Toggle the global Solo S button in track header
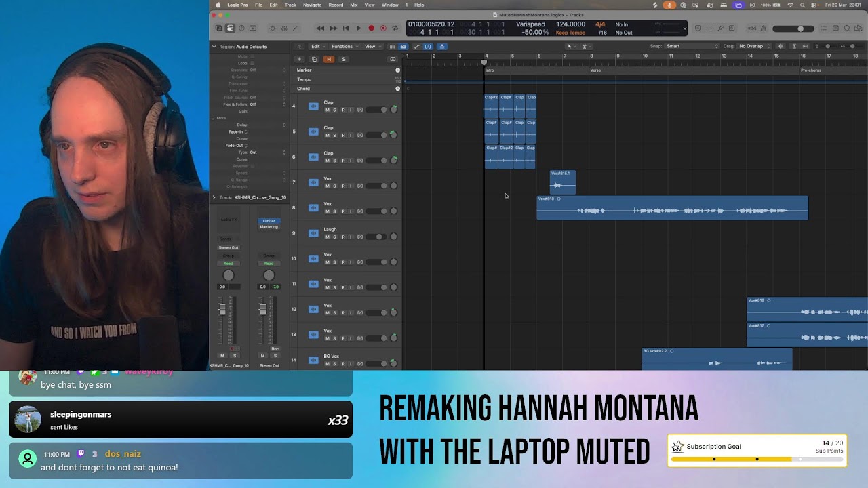 click(x=344, y=59)
